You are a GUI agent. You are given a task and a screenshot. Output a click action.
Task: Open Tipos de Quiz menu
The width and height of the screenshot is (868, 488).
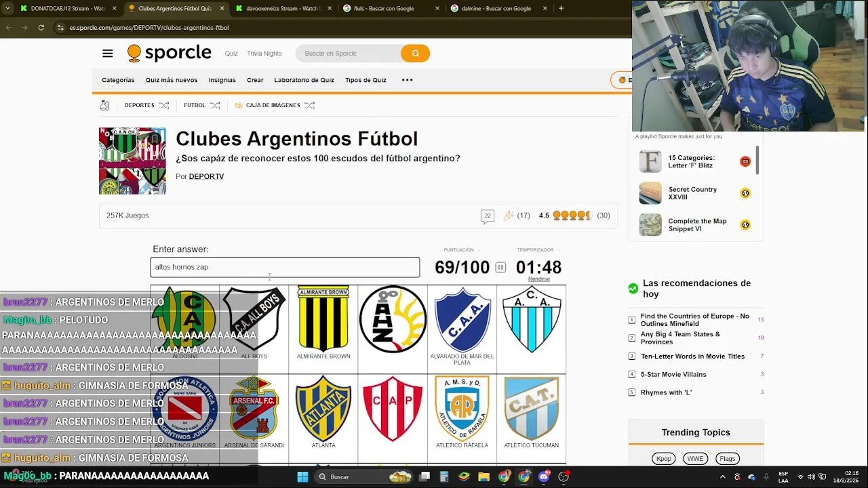coord(366,80)
